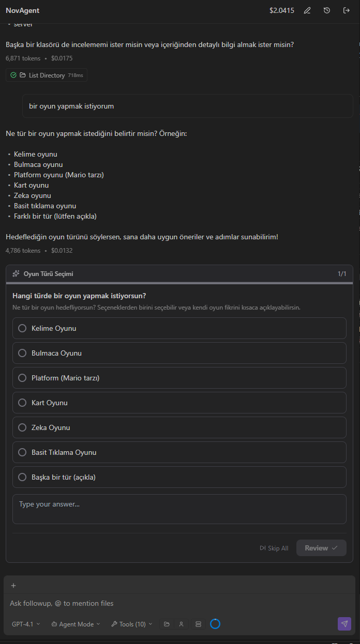Choose the Zeka Oyunu radio option
The image size is (360, 644).
[x=179, y=427]
